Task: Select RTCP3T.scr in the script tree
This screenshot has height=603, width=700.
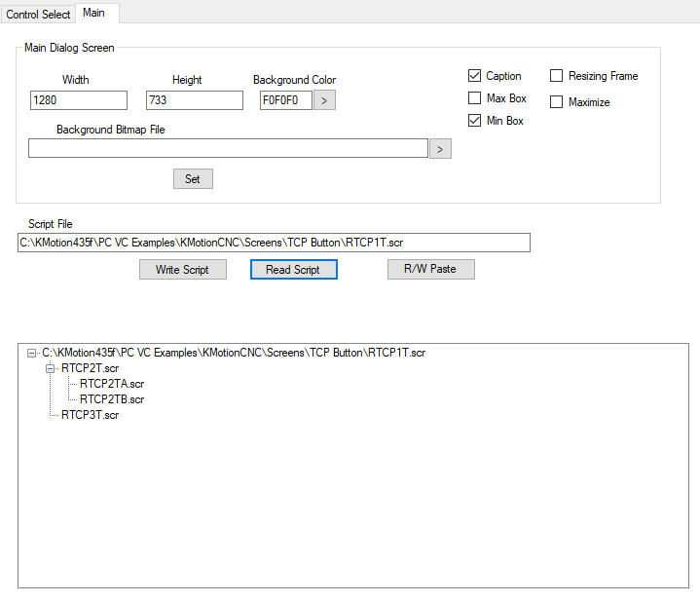Action: click(90, 415)
